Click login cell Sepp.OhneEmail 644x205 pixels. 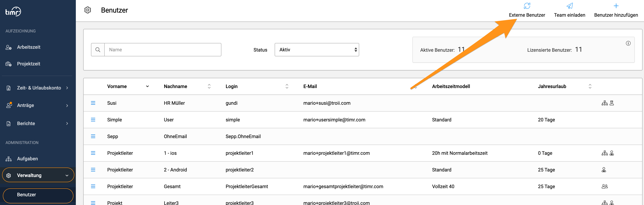click(x=243, y=136)
